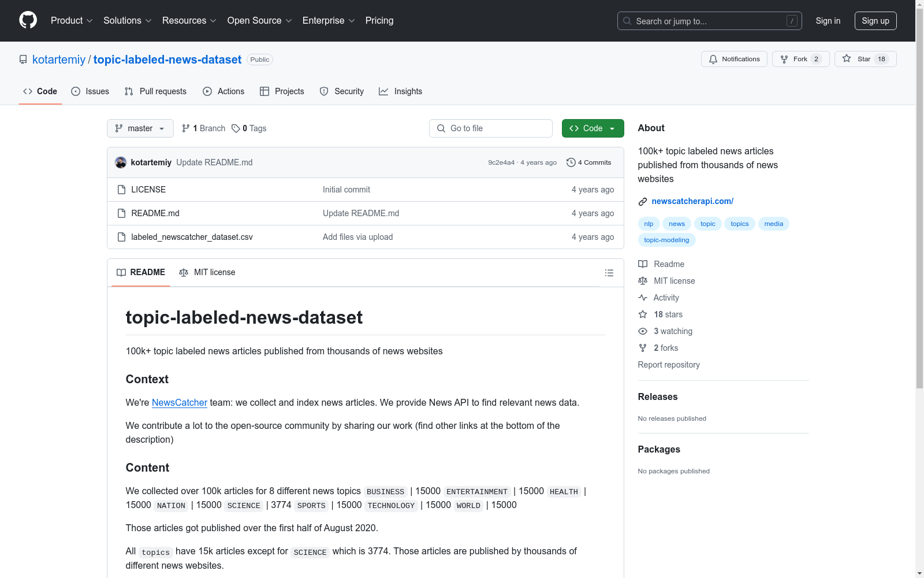Open the Projects tab
Viewport: 924px width, 578px height.
282,91
